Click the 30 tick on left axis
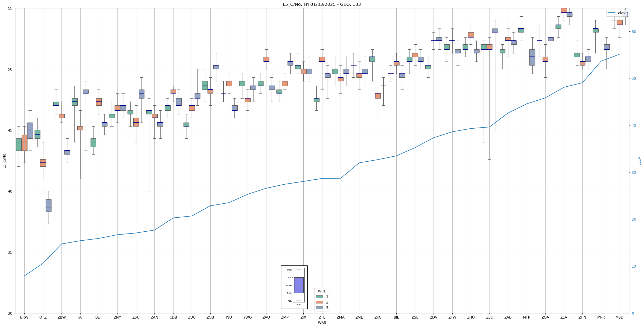 pos(10,313)
